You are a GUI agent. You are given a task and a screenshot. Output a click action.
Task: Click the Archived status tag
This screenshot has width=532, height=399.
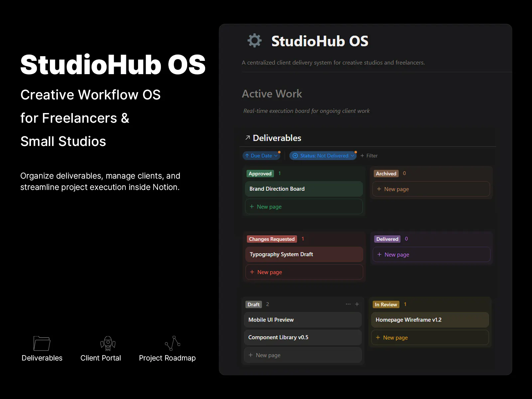(x=386, y=174)
